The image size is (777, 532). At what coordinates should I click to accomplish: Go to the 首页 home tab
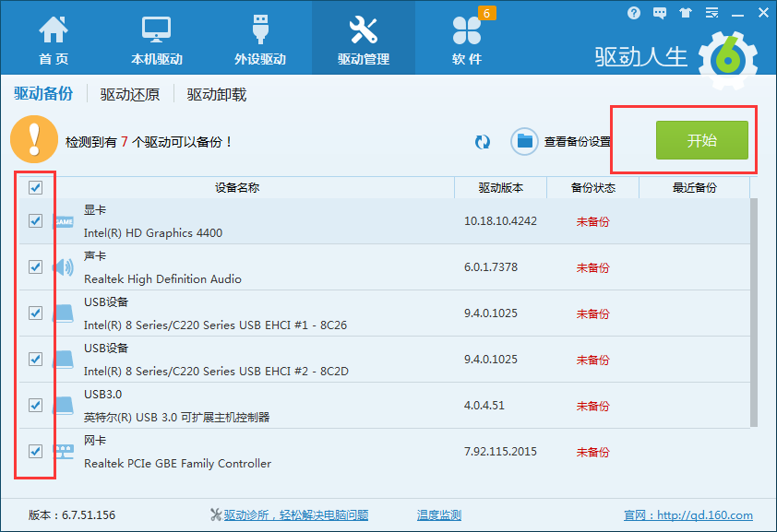pyautogui.click(x=54, y=40)
